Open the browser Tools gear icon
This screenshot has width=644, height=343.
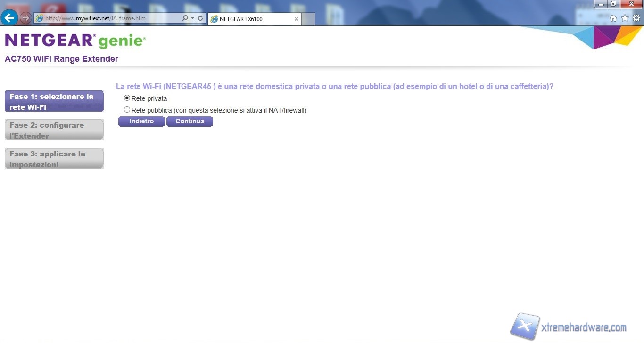click(636, 18)
